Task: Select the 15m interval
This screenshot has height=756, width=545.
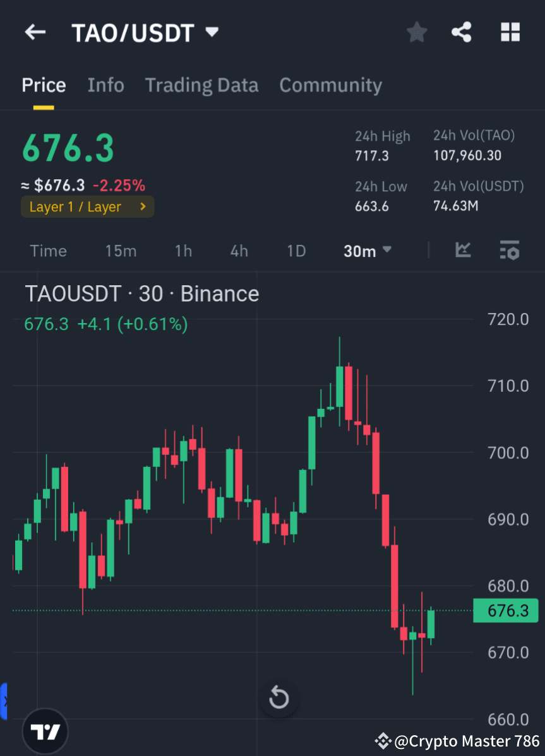Action: pyautogui.click(x=121, y=251)
